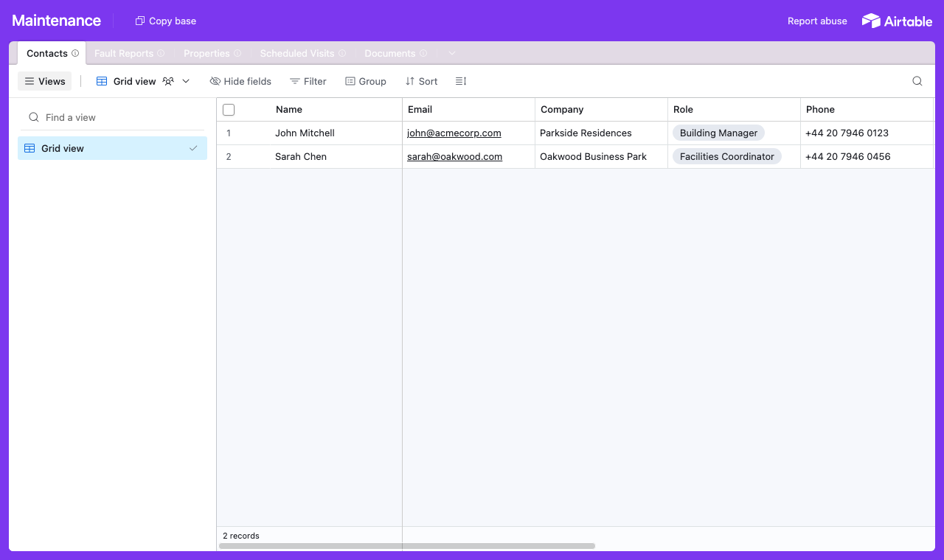
Task: Click the Report abuse link
Action: pos(817,21)
